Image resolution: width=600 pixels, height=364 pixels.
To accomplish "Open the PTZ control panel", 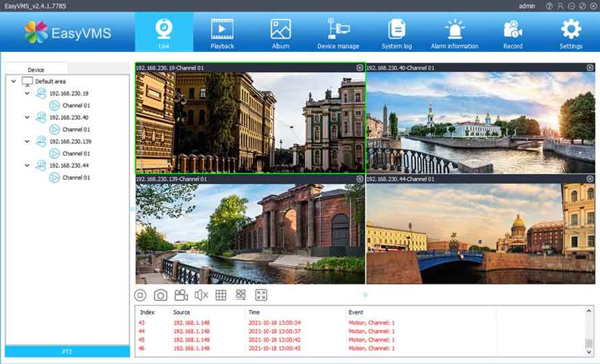I will pos(67,352).
